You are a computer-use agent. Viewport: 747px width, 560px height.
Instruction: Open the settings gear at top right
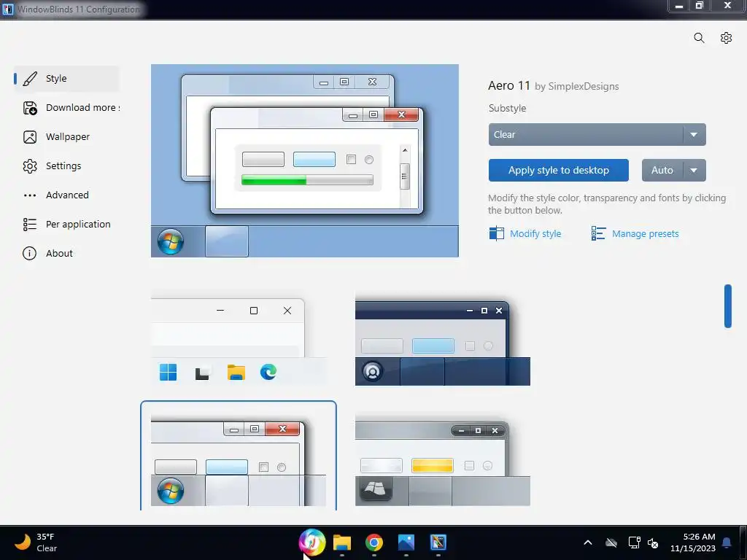[x=726, y=38]
